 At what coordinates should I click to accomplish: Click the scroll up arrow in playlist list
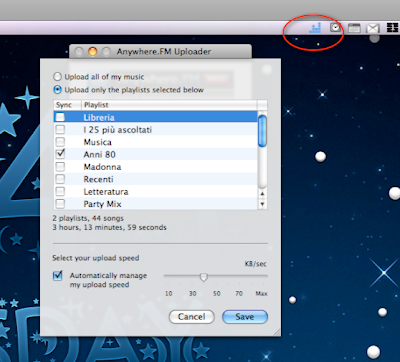point(263,194)
